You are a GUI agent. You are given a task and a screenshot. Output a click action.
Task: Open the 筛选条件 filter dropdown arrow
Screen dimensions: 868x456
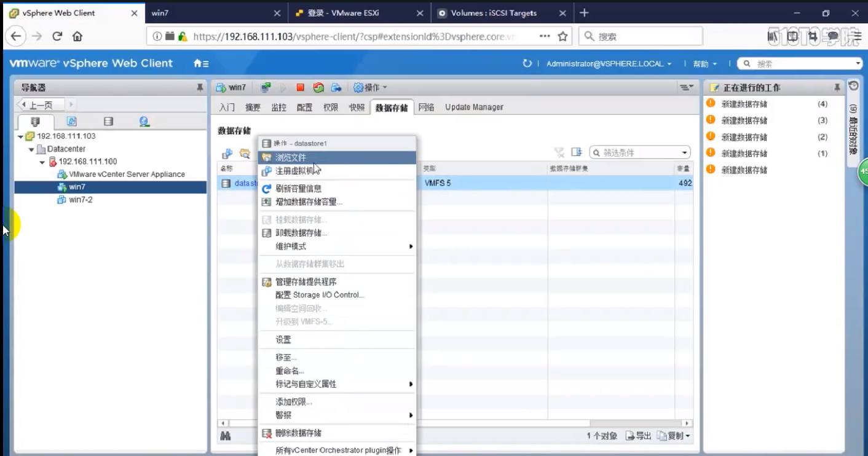tap(685, 152)
